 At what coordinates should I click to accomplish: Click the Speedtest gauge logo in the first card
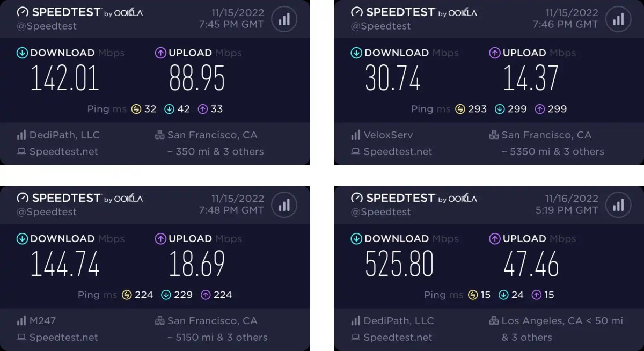23,12
